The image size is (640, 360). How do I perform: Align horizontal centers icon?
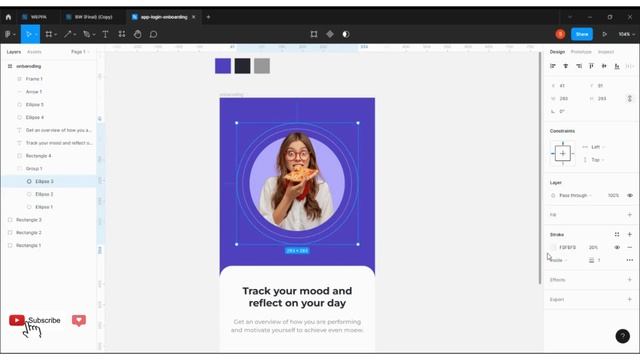point(566,66)
